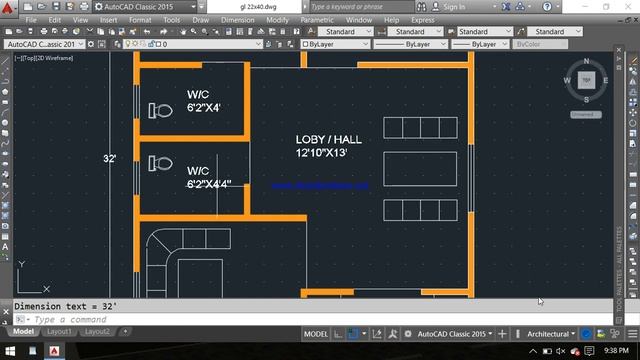Click the Customization hamburger icon in status bar

pyautogui.click(x=632, y=334)
